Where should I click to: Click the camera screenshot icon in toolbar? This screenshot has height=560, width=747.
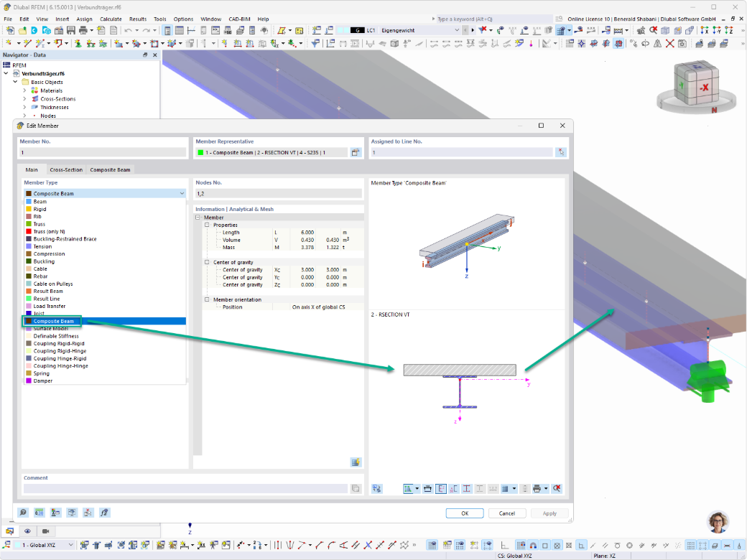coord(682,44)
